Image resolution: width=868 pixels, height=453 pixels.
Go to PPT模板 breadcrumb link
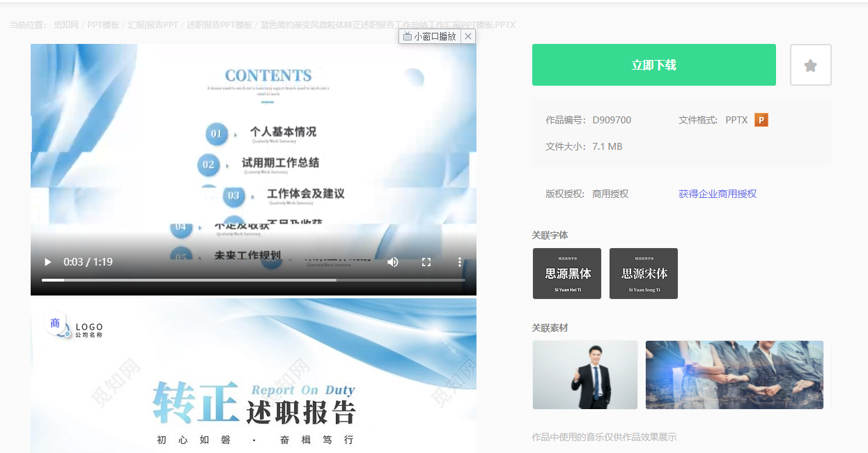(x=103, y=25)
